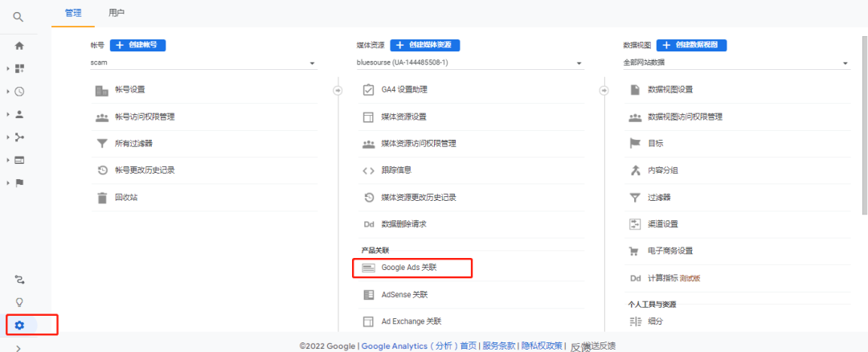
Task: Open the Home icon in left sidebar
Action: coord(19,46)
